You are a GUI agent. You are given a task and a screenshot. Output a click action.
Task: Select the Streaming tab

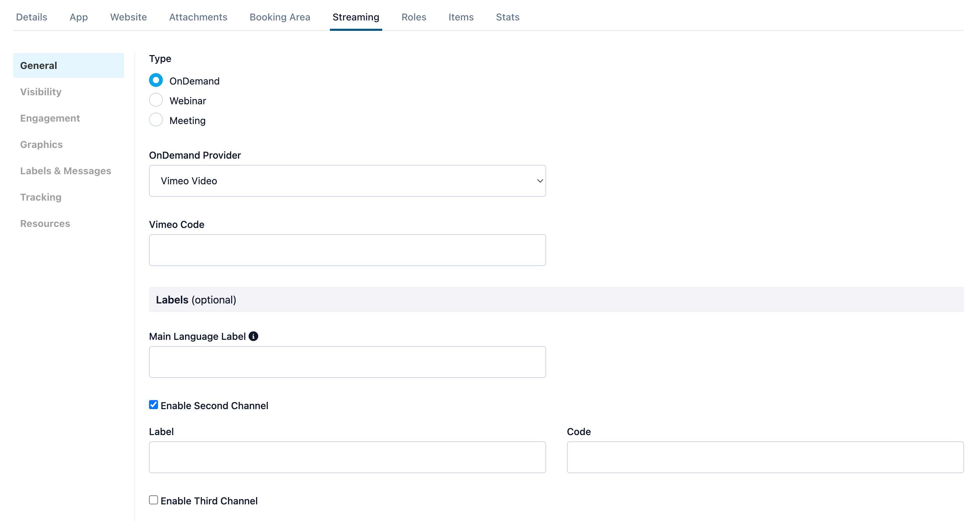click(x=356, y=17)
